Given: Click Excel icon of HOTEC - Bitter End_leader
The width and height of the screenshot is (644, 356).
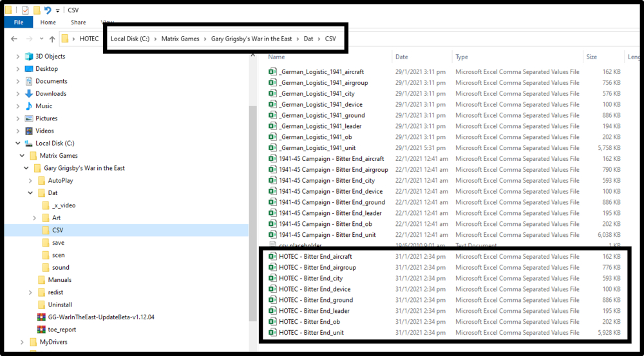Looking at the screenshot, I should point(272,311).
